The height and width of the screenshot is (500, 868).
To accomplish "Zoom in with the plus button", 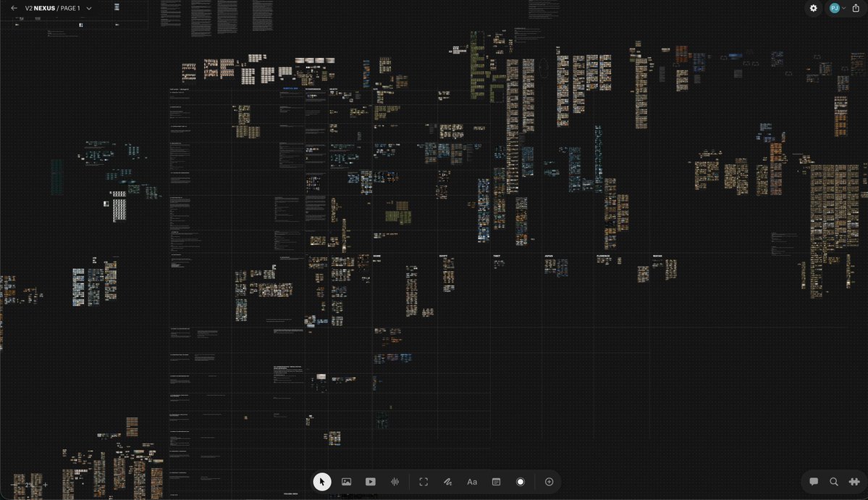I will (x=46, y=485).
